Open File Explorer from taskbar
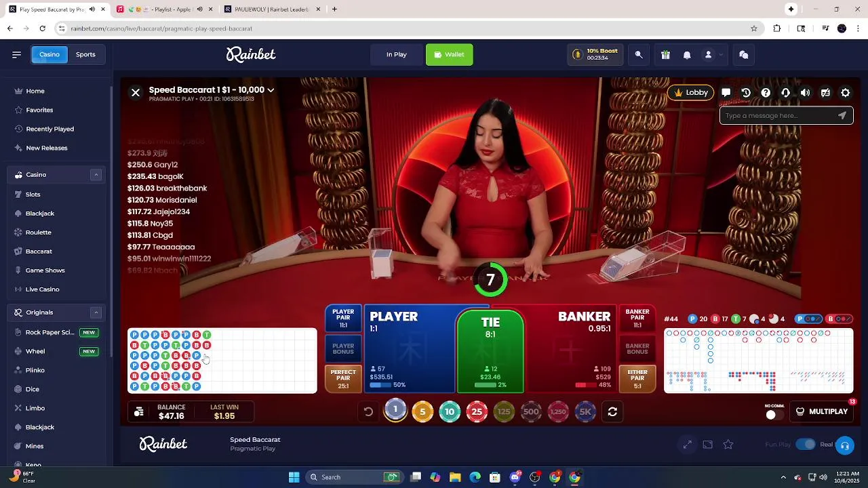This screenshot has width=868, height=488. (455, 477)
